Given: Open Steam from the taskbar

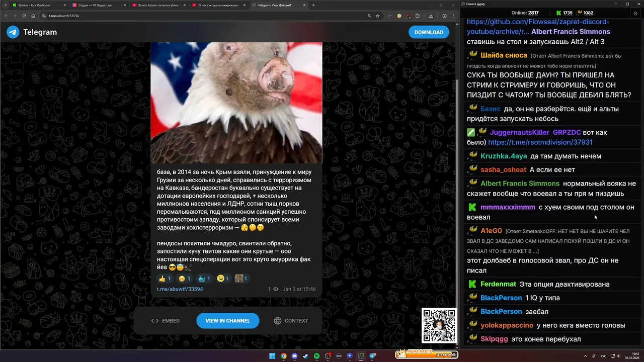Looking at the screenshot, I should pyautogui.click(x=305, y=356).
